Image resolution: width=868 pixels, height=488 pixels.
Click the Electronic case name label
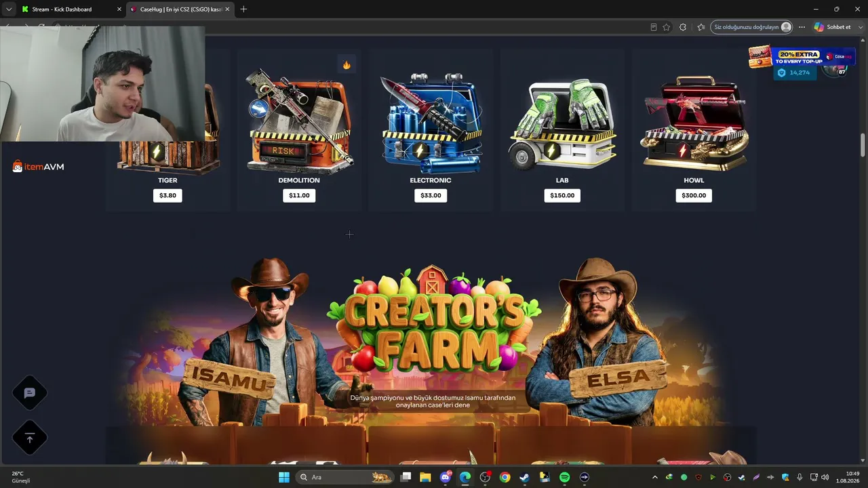[x=431, y=180]
